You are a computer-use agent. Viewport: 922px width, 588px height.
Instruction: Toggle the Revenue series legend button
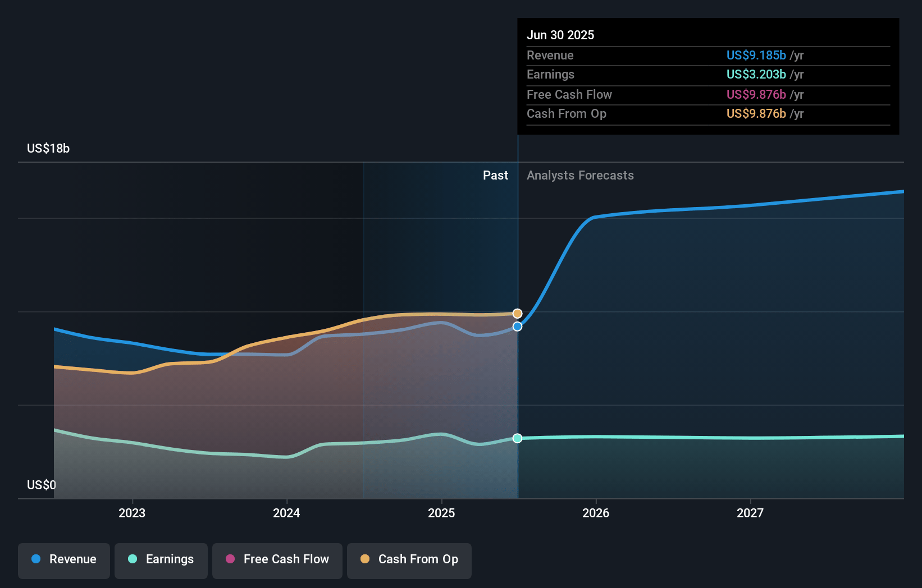coord(64,561)
